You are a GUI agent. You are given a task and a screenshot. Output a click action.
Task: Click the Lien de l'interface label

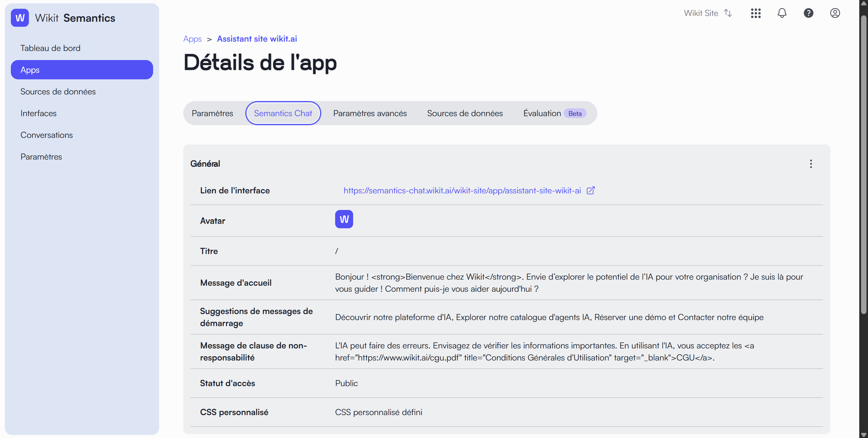pyautogui.click(x=235, y=191)
